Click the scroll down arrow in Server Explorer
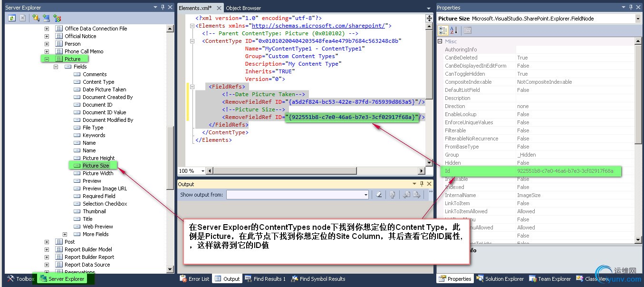Viewport: 644px width, 287px height. [x=170, y=269]
